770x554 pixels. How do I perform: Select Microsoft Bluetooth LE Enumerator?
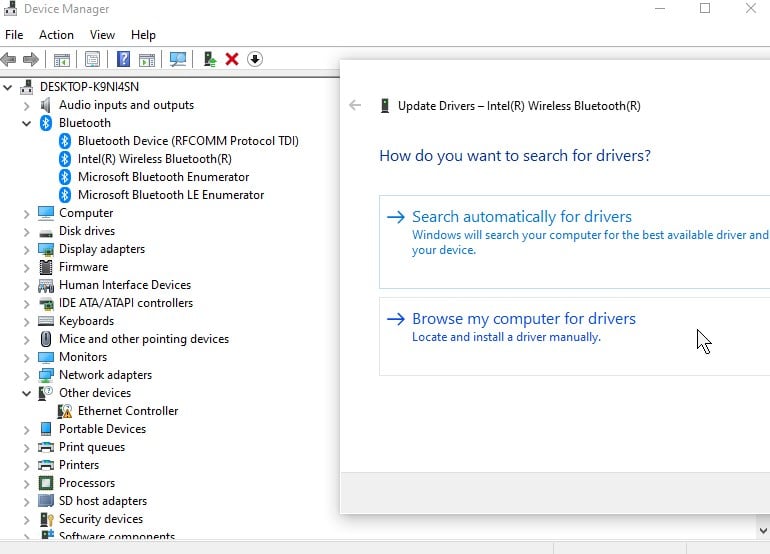click(170, 195)
